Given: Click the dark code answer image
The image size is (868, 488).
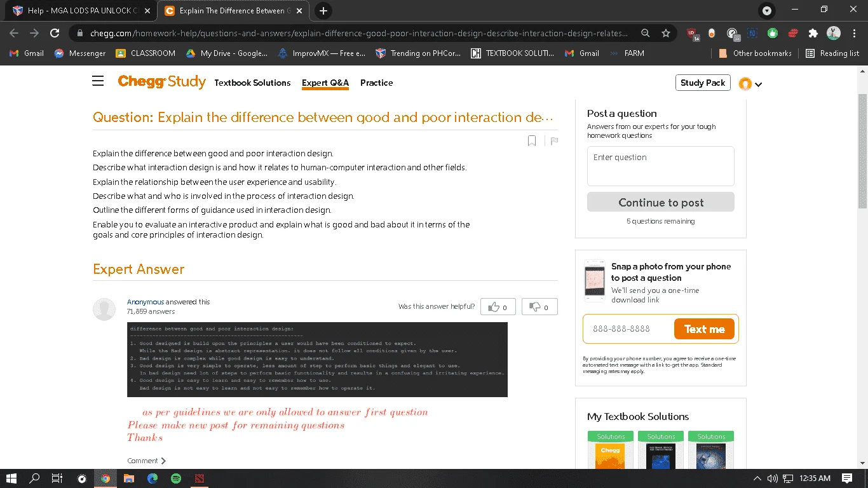Looking at the screenshot, I should click(317, 360).
